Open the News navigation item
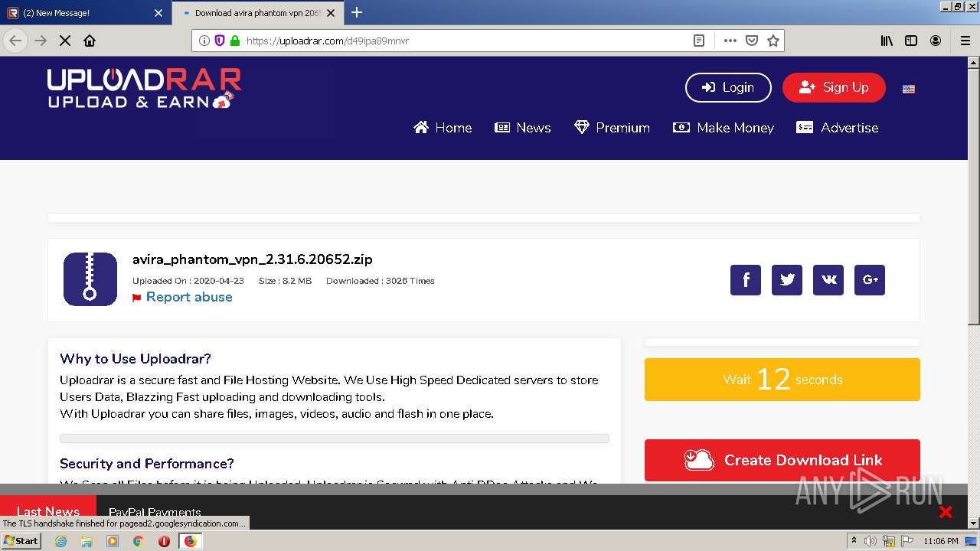Viewport: 980px width, 551px height. point(523,128)
